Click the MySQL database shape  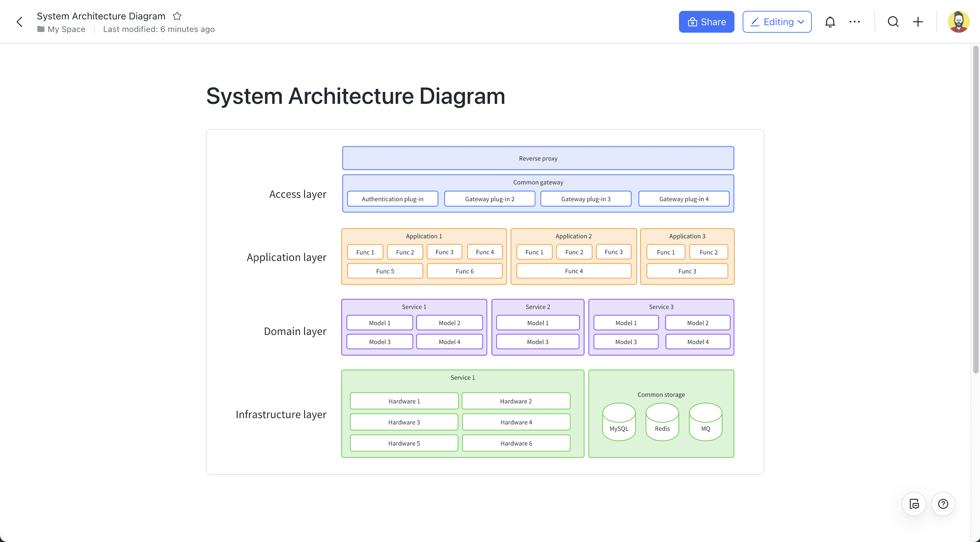click(619, 422)
